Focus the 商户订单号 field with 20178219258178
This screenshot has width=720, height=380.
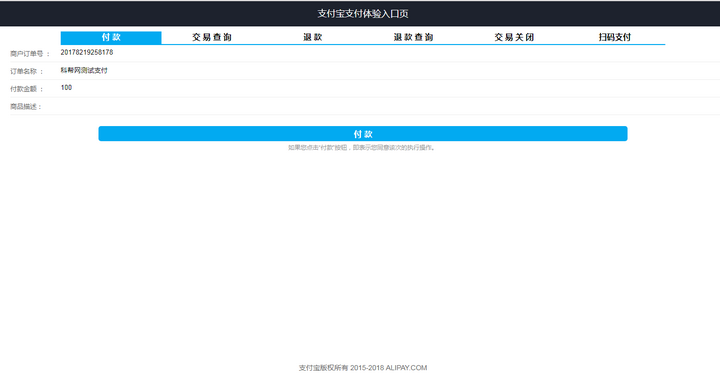tap(390, 53)
